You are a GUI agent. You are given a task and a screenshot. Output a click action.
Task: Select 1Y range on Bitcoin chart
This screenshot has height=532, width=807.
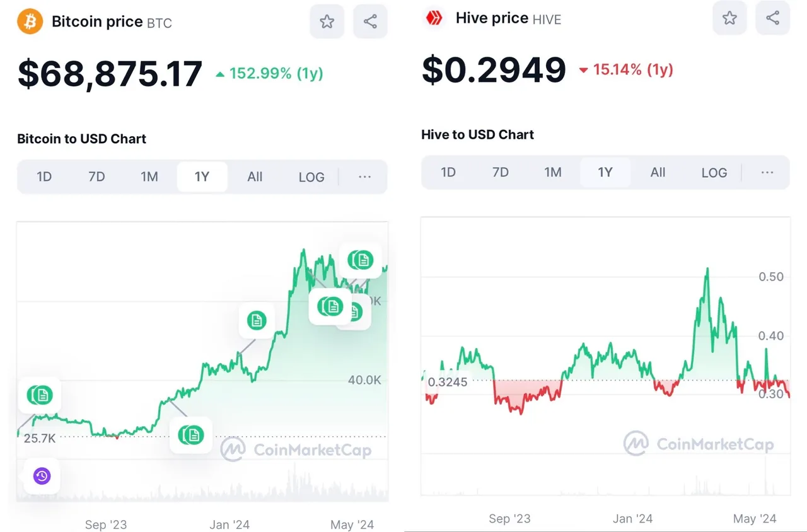coord(202,177)
